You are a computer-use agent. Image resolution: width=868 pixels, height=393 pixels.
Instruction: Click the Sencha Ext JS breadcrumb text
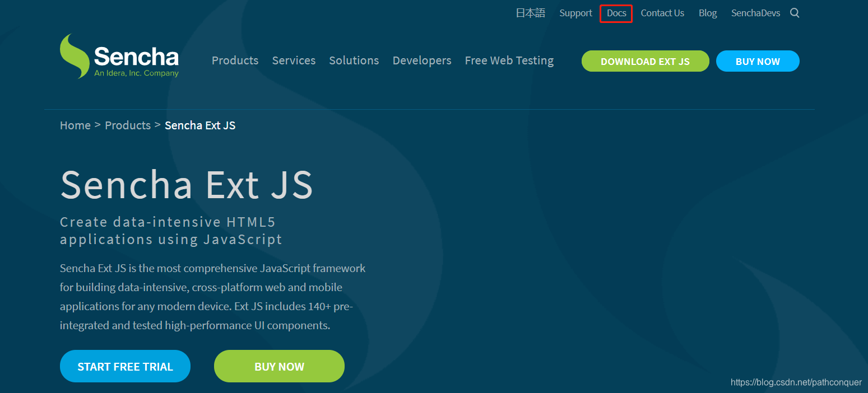coord(200,125)
